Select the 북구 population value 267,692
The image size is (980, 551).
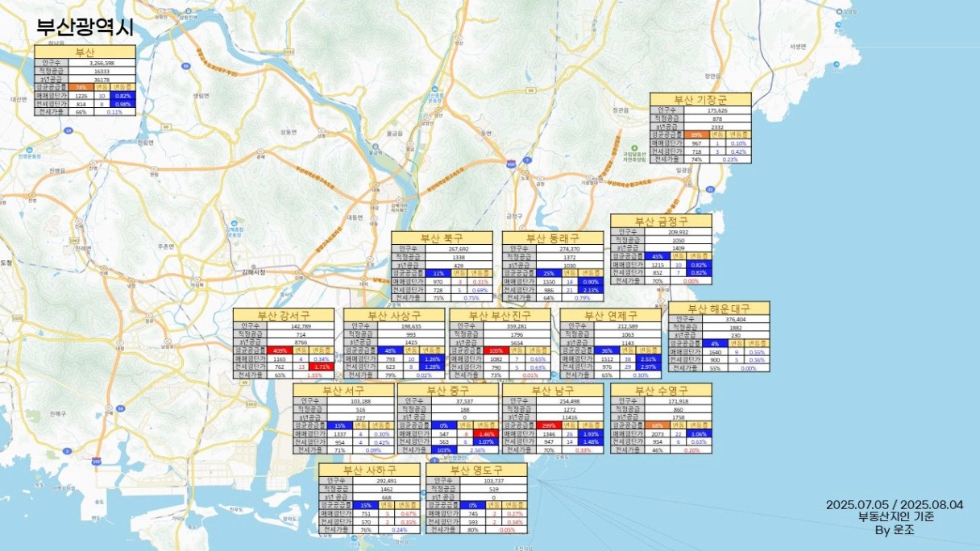click(458, 249)
